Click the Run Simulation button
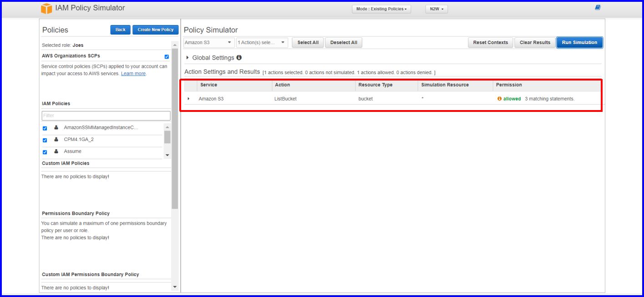 579,42
